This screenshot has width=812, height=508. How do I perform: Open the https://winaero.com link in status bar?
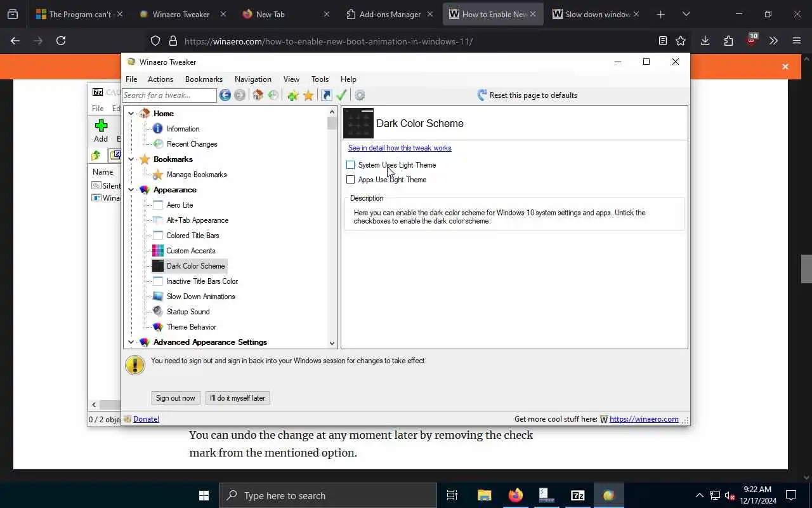(x=644, y=419)
